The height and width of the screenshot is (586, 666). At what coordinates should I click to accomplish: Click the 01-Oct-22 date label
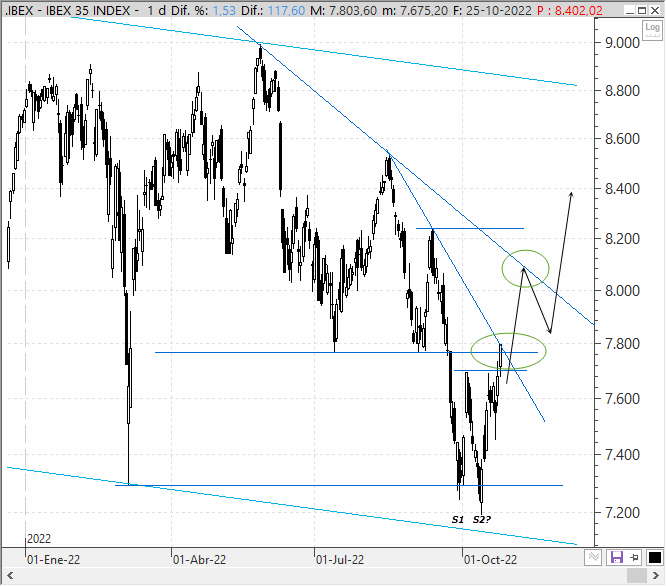point(491,560)
